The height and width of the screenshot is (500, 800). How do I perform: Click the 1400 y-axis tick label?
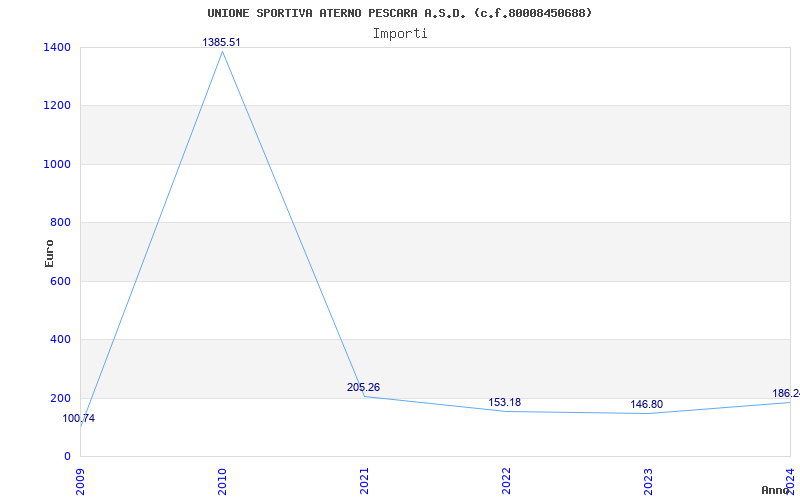57,47
